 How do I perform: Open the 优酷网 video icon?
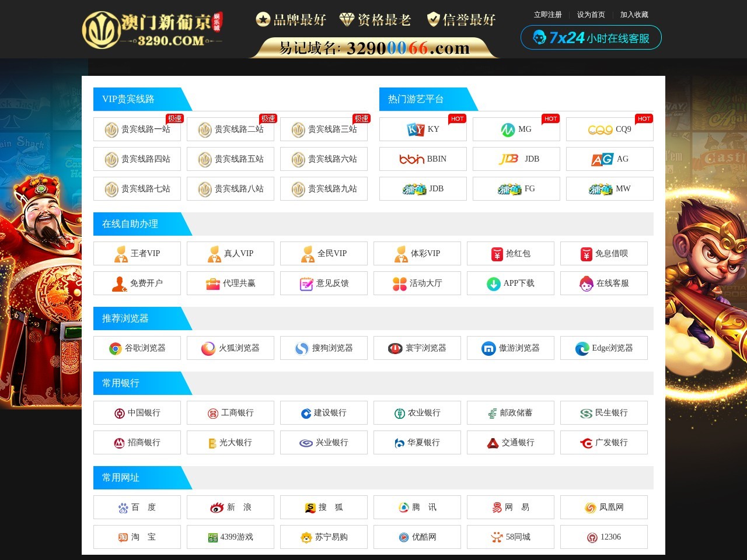[404, 537]
